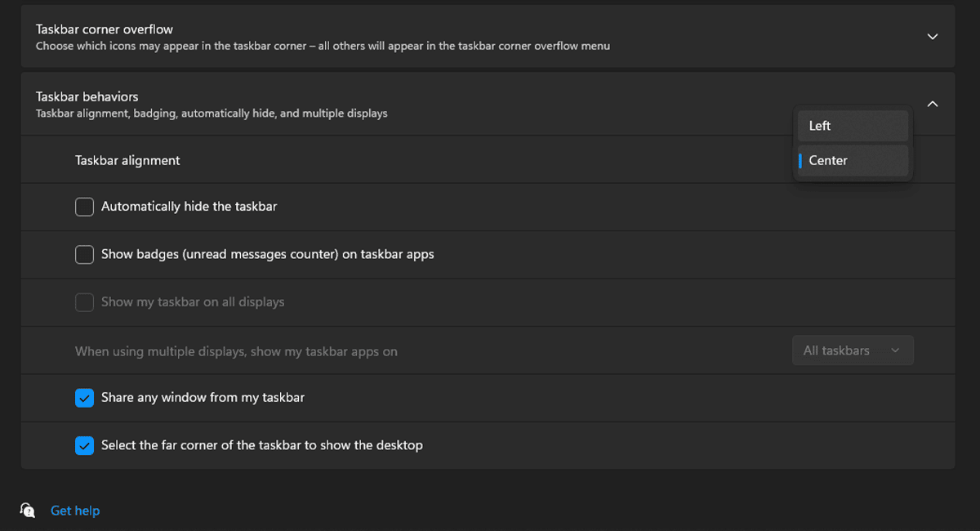Screen dimensions: 980x531
Task: Open the Get help link
Action: coord(75,511)
